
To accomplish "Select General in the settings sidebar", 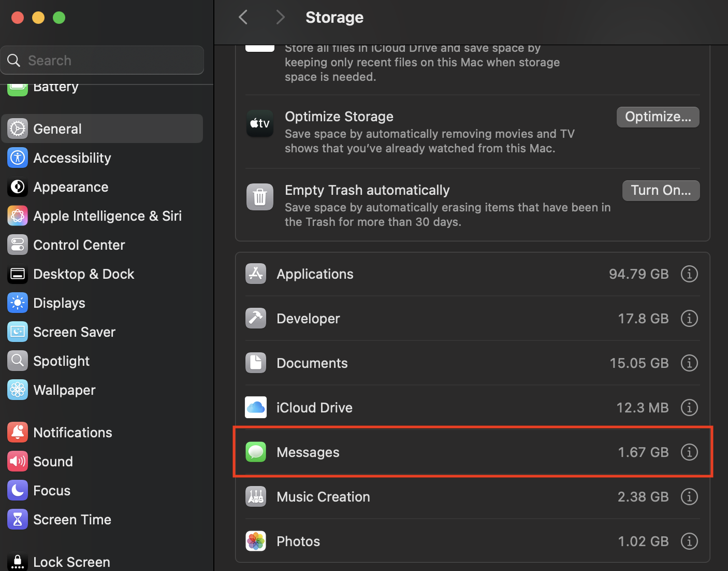I will click(x=57, y=128).
